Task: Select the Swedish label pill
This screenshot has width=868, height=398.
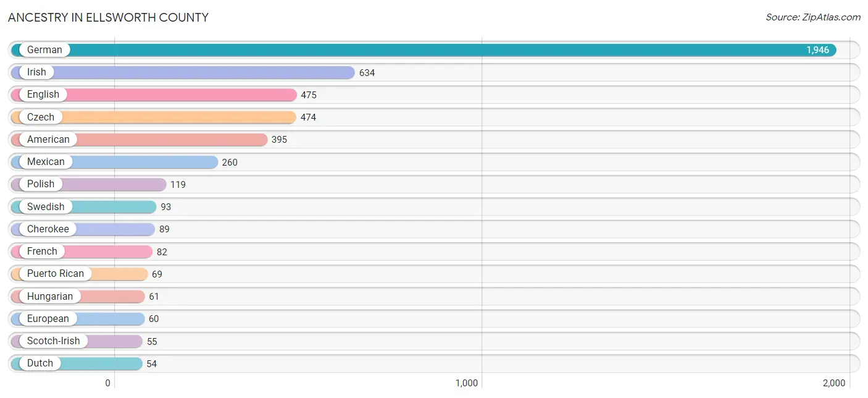Action: pyautogui.click(x=45, y=206)
